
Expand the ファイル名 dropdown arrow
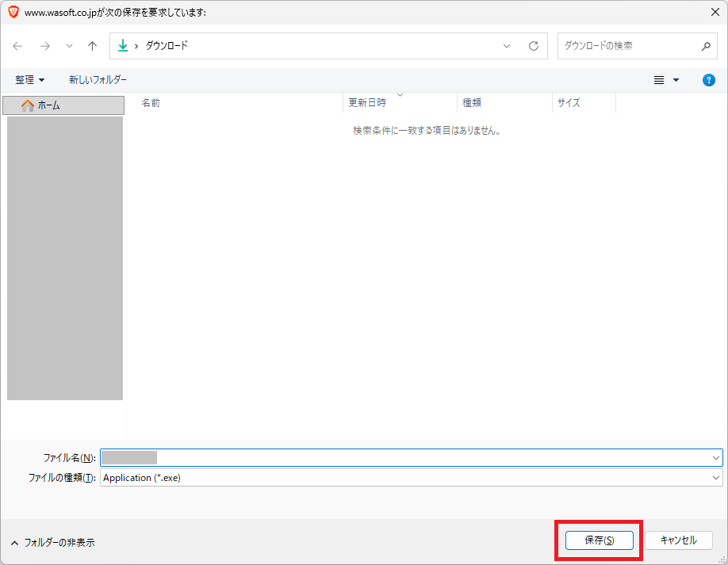click(x=715, y=457)
